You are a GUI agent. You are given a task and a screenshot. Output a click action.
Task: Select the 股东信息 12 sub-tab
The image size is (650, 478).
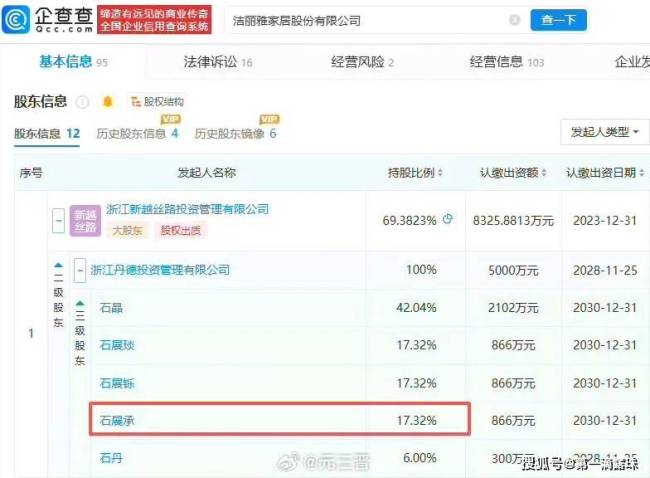click(x=47, y=133)
